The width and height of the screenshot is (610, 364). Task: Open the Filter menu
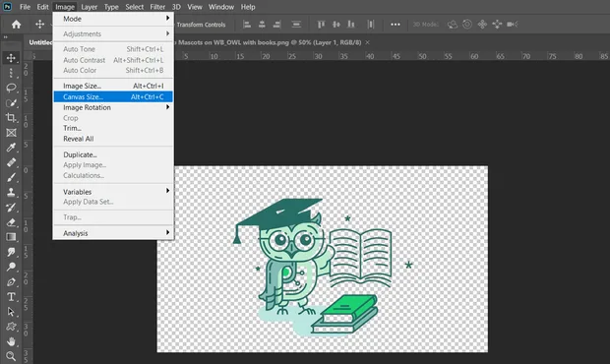157,7
